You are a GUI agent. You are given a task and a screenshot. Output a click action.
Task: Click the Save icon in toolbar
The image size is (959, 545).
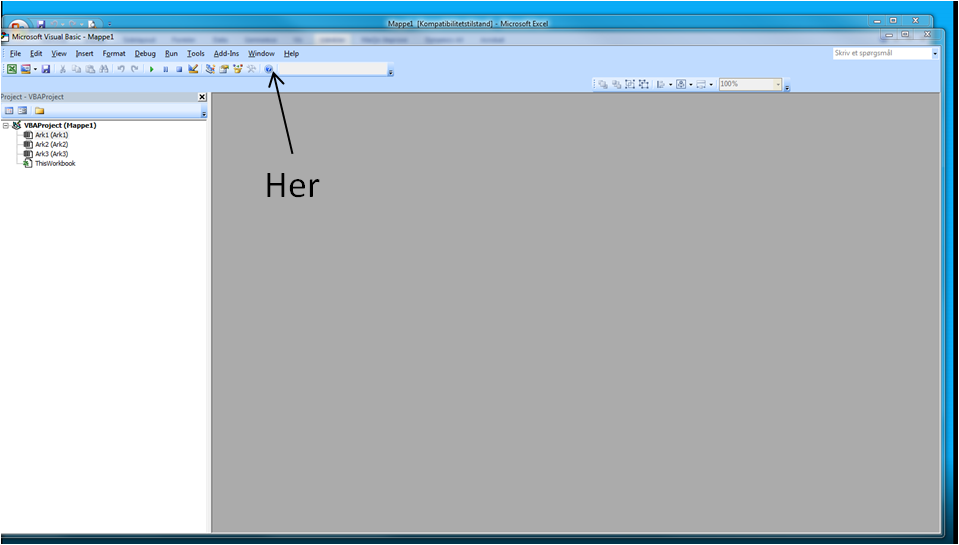tap(46, 69)
